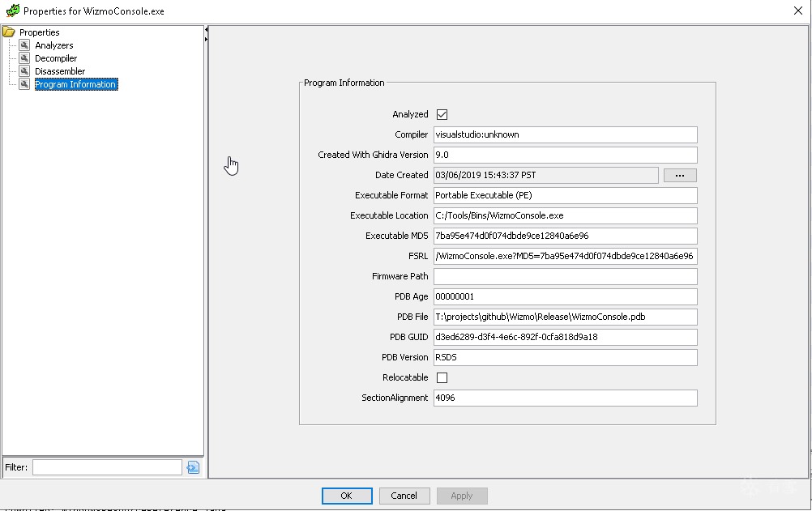Click the Analyzers wrench icon
Screen dimensions: 812x511
24,45
